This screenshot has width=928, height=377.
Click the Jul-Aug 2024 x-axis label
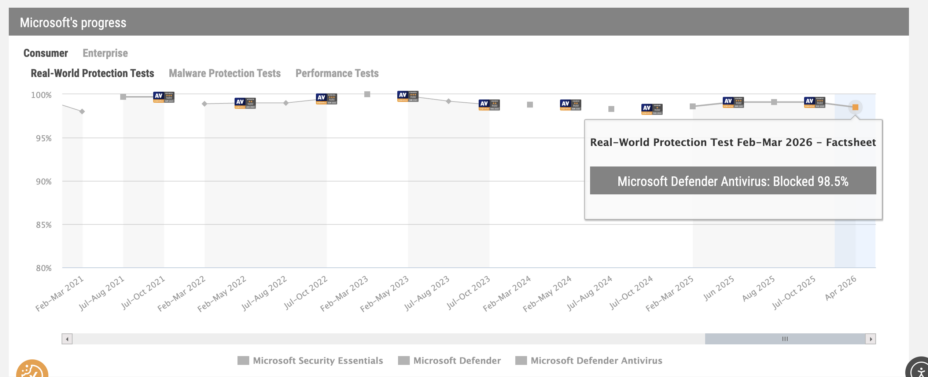pyautogui.click(x=590, y=293)
